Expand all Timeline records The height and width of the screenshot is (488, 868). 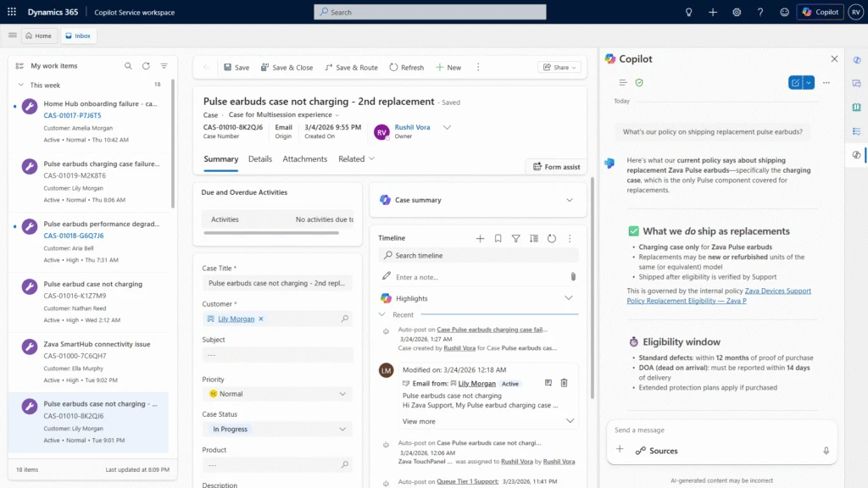click(534, 238)
